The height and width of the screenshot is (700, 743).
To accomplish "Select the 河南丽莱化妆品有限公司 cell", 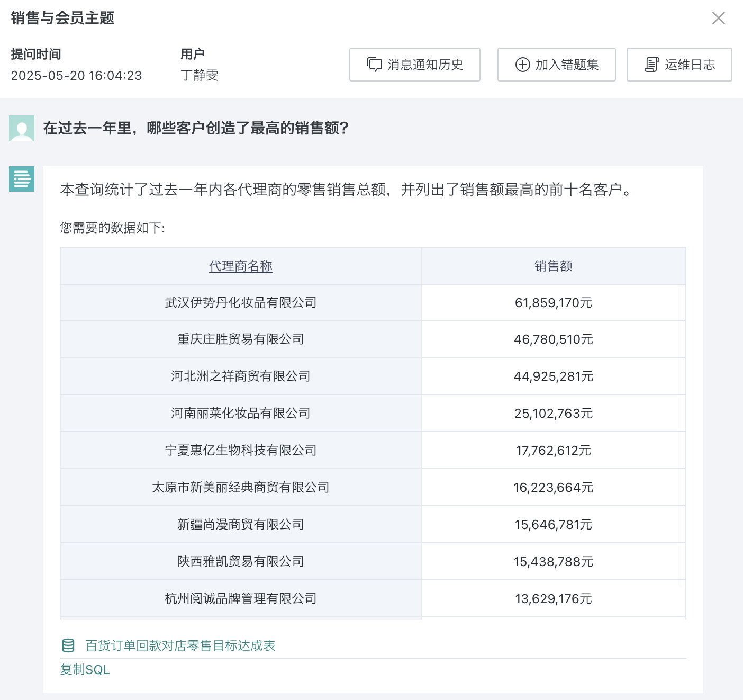I will (241, 413).
